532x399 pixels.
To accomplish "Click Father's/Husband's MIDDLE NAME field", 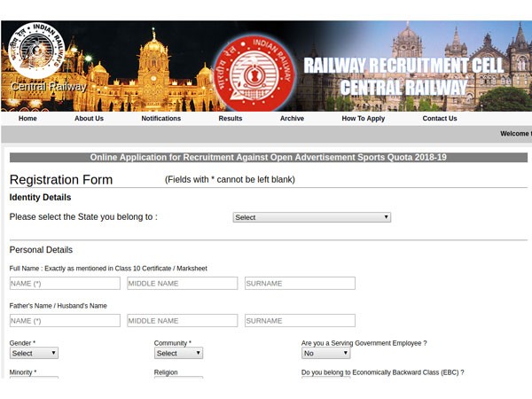I will click(x=182, y=321).
